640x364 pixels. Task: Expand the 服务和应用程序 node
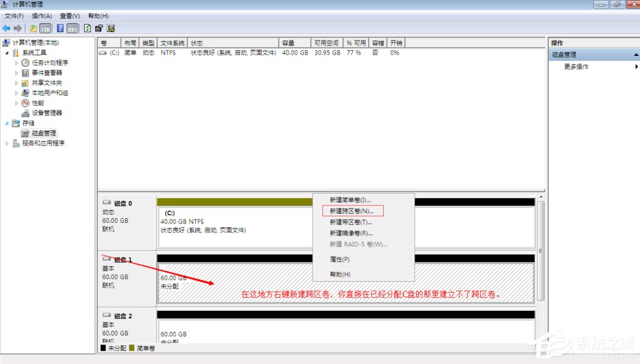click(7, 143)
